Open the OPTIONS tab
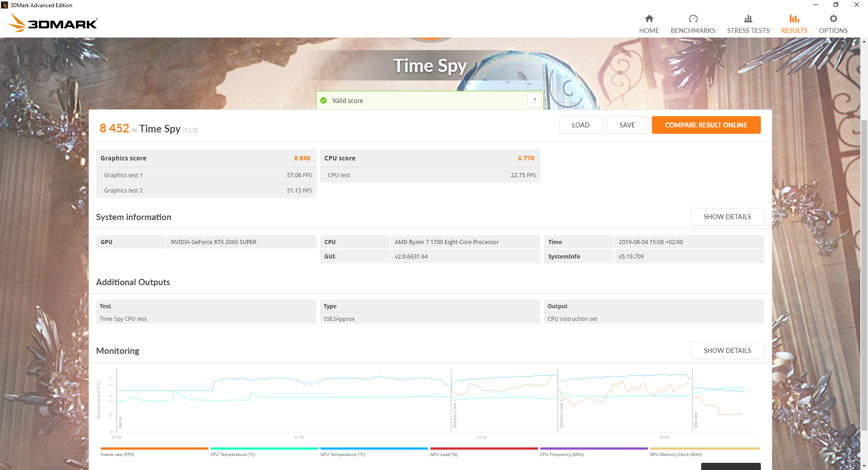 pos(833,24)
